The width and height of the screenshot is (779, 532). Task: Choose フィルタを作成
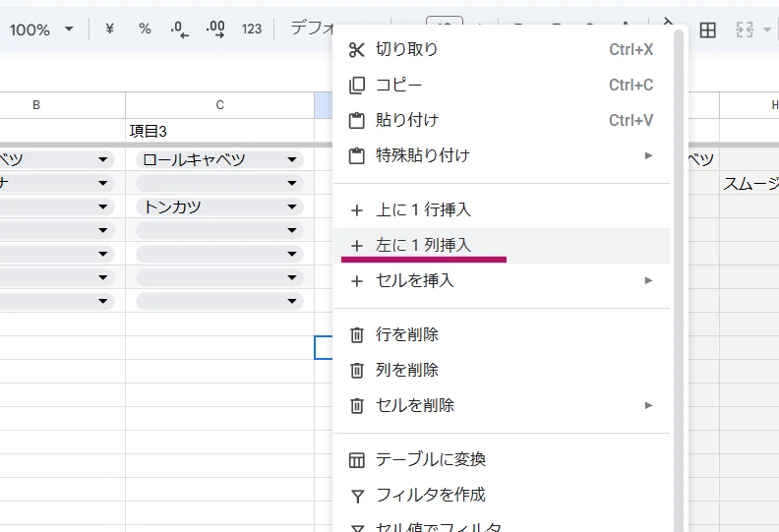click(502, 495)
